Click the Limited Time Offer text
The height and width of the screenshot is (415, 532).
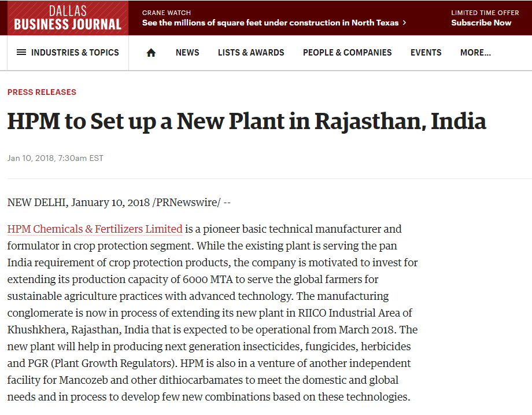pos(485,13)
